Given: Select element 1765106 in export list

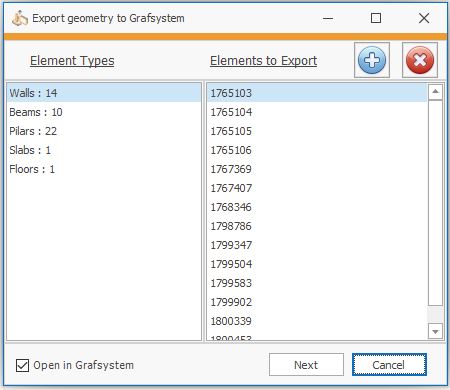Looking at the screenshot, I should tap(317, 150).
